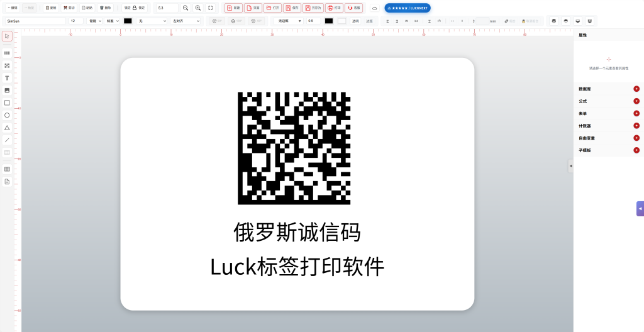Open the 左对齐 alignment dropdown
The height and width of the screenshot is (332, 644).
click(186, 21)
